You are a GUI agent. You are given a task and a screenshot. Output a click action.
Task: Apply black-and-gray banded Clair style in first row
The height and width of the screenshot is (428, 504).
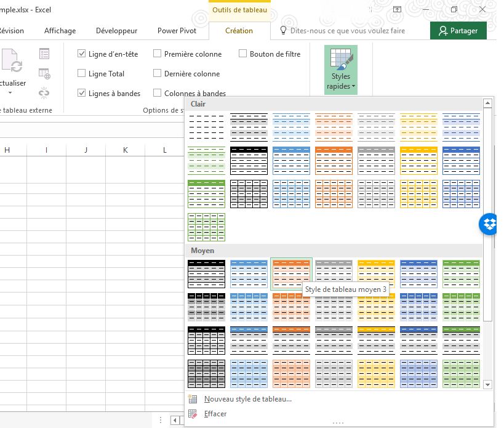(x=249, y=127)
